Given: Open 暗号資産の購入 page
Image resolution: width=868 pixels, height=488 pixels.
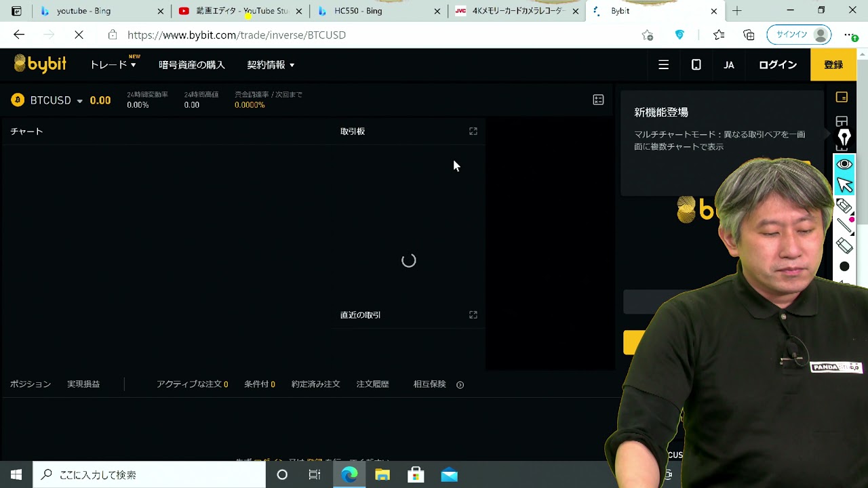Looking at the screenshot, I should coord(192,64).
